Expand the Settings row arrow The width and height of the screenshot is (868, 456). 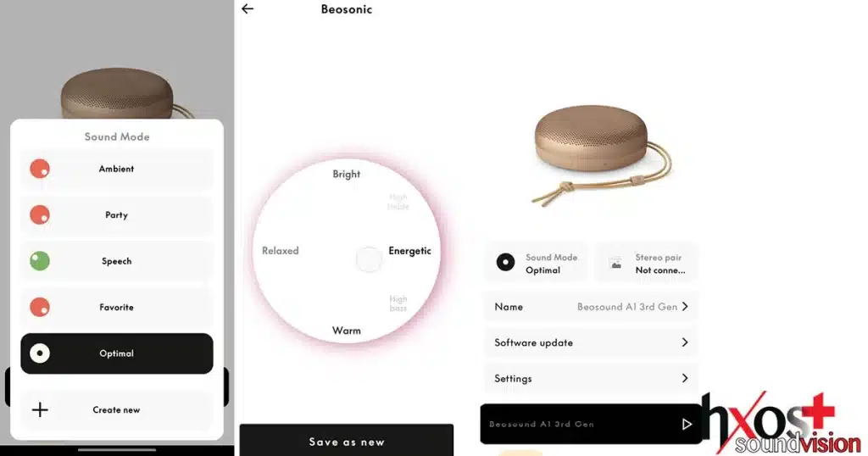tap(685, 379)
